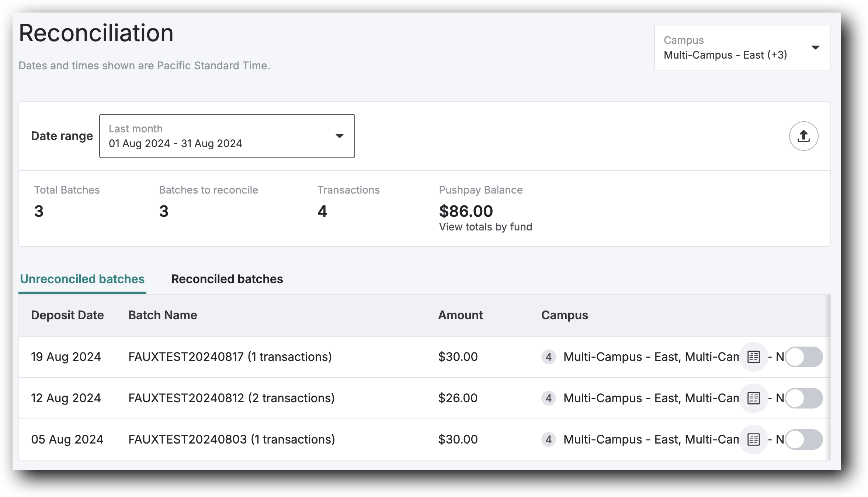Click campus count badge on 12 Aug row
The width and height of the screenshot is (868, 497).
548,398
